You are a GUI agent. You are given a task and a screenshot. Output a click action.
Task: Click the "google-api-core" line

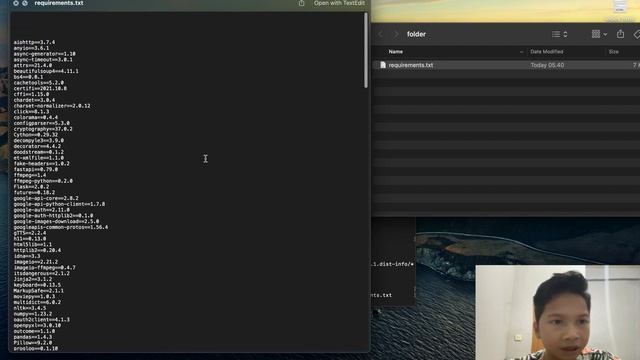coord(46,198)
